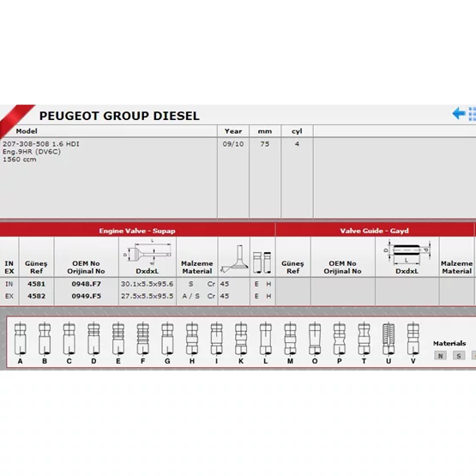Click the valve guide DxdxL diagram

click(x=407, y=252)
